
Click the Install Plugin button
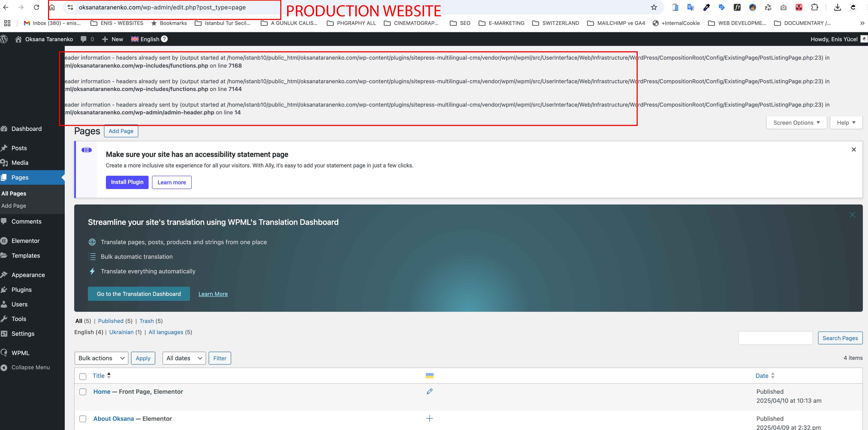[127, 182]
